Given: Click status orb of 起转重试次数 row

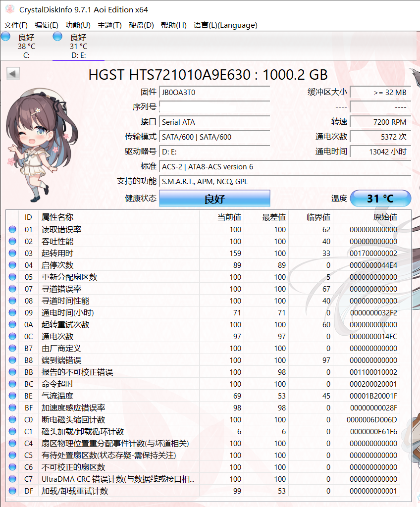Looking at the screenshot, I should (12, 325).
